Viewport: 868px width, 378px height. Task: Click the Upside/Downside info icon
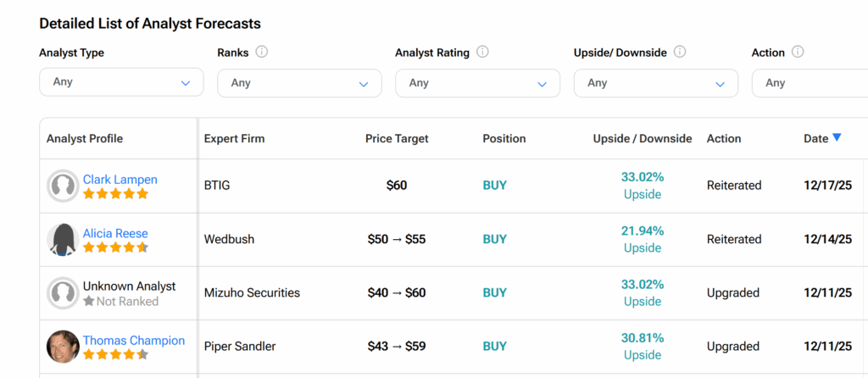tap(680, 52)
